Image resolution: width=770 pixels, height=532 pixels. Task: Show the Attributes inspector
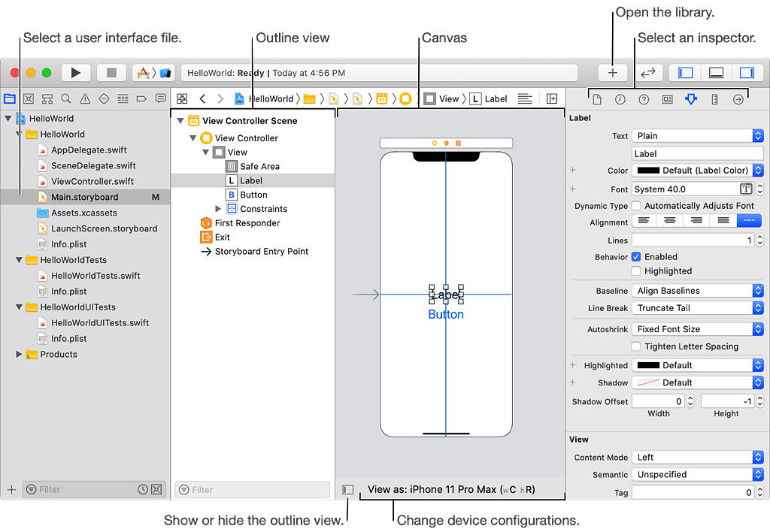click(691, 100)
